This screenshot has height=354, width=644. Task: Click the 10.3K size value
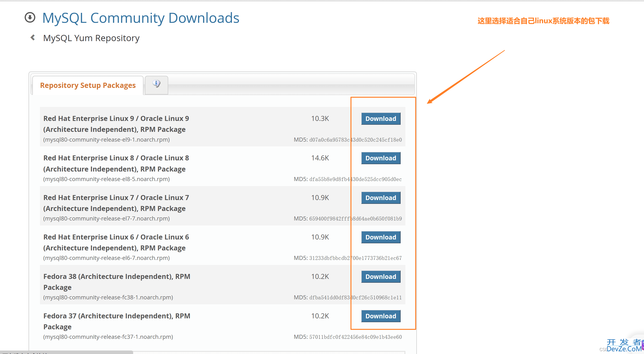click(x=320, y=119)
